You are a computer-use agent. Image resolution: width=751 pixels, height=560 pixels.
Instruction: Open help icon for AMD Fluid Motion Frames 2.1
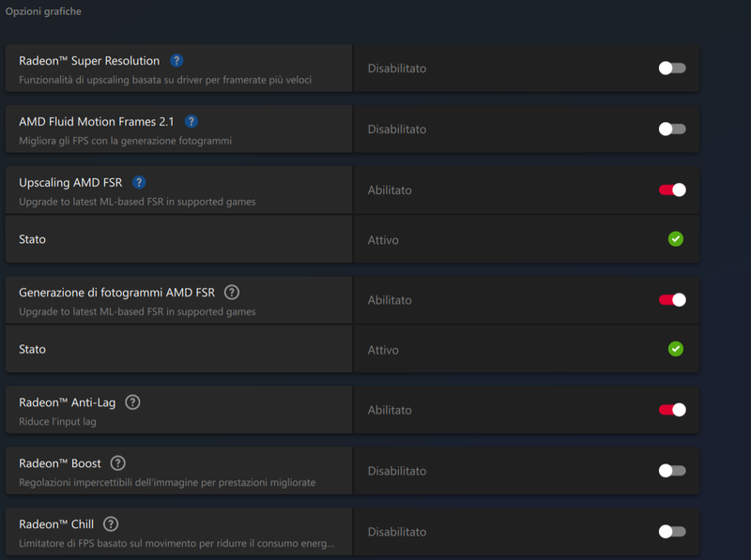[192, 122]
